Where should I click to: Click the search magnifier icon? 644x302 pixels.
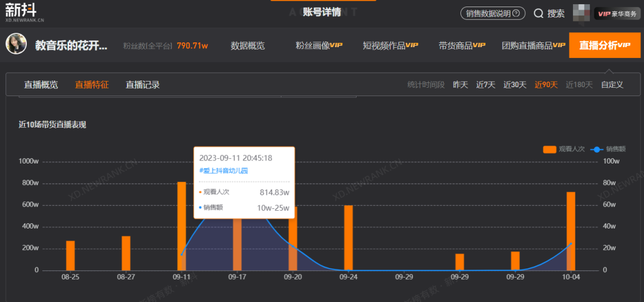tap(538, 13)
